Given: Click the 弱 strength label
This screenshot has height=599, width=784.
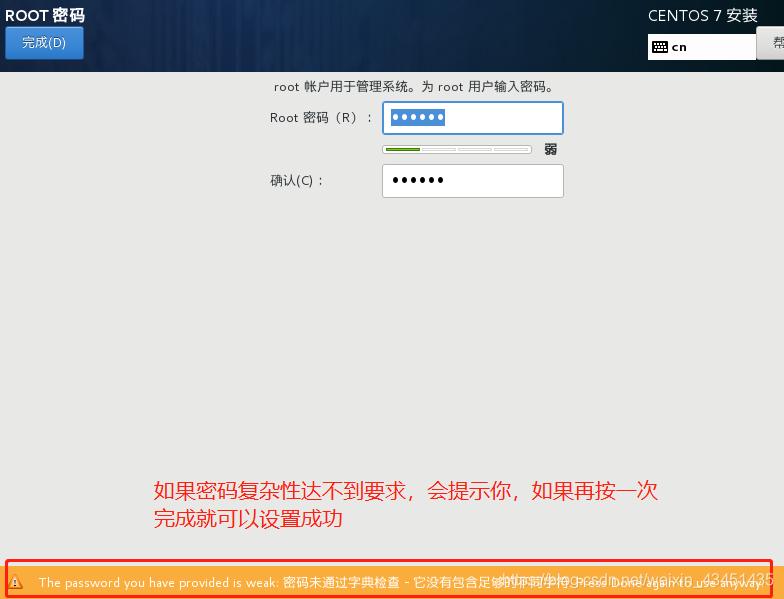Looking at the screenshot, I should 550,150.
